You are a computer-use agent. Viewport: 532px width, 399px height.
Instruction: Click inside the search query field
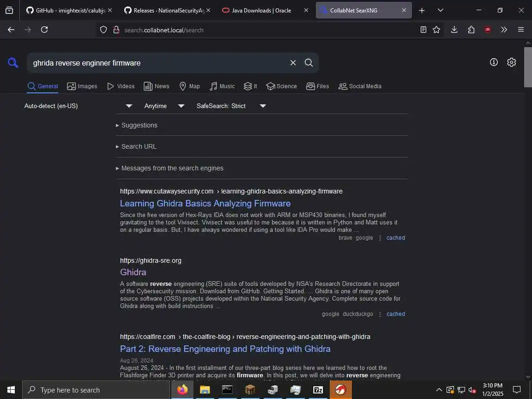158,63
